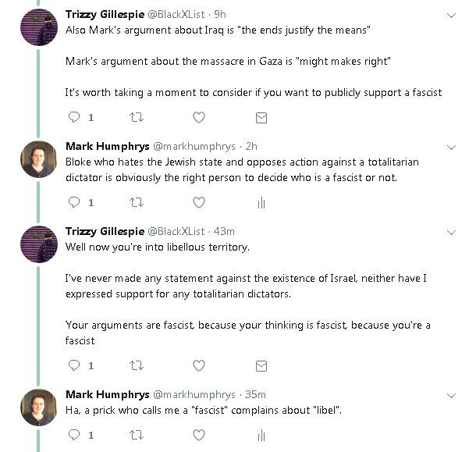Retweet the tweet about "might makes right"
This screenshot has width=476, height=452.
[136, 117]
